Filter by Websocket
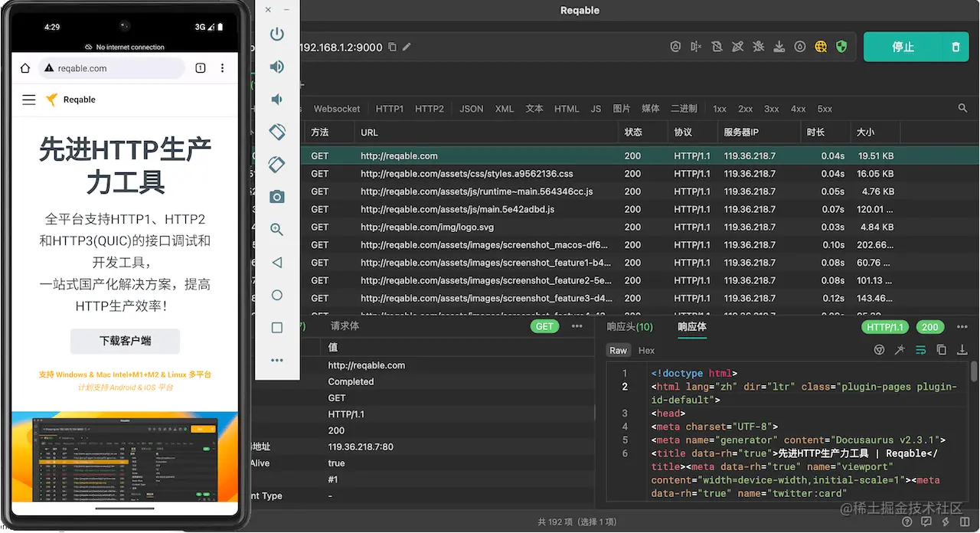The image size is (980, 533). [x=337, y=109]
